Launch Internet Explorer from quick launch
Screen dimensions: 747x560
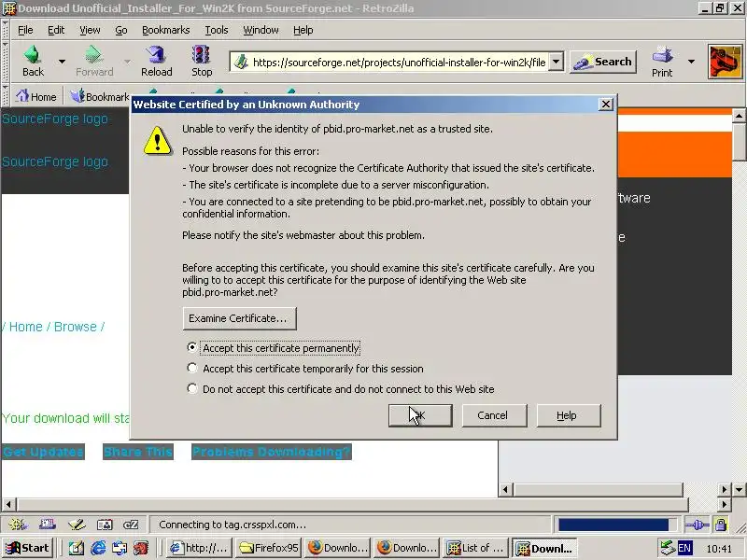point(98,548)
